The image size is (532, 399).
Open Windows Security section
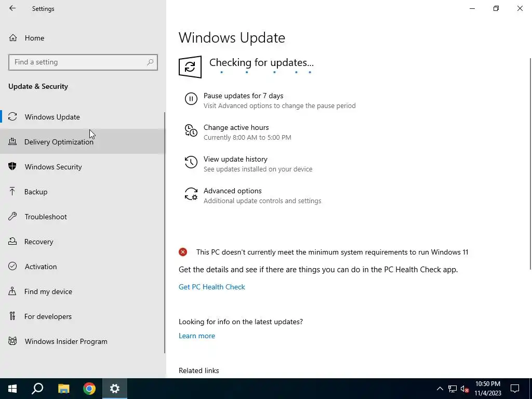(83, 167)
